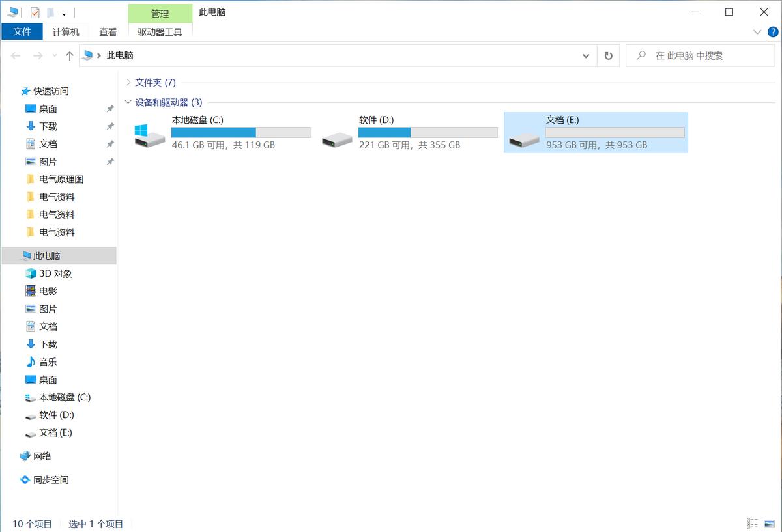Unpin 下载 from quick access
Image resolution: width=782 pixels, height=532 pixels.
(111, 126)
